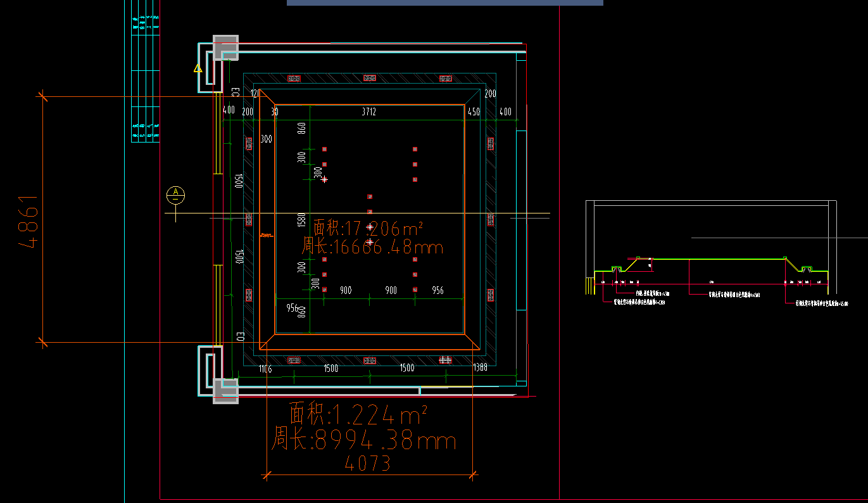Click the section marker circle labeled A

(175, 195)
